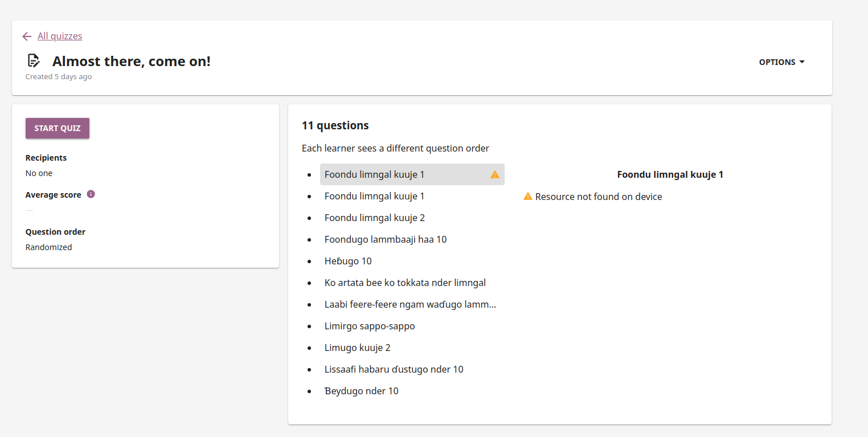Click the quiz document icon beside the title
This screenshot has height=437, width=868.
pos(34,60)
